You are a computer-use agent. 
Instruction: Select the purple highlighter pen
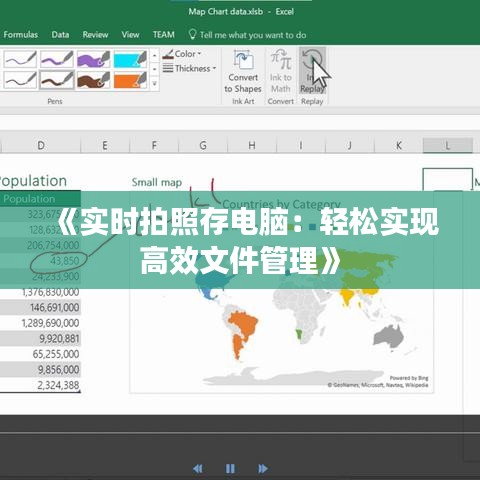pos(93,59)
